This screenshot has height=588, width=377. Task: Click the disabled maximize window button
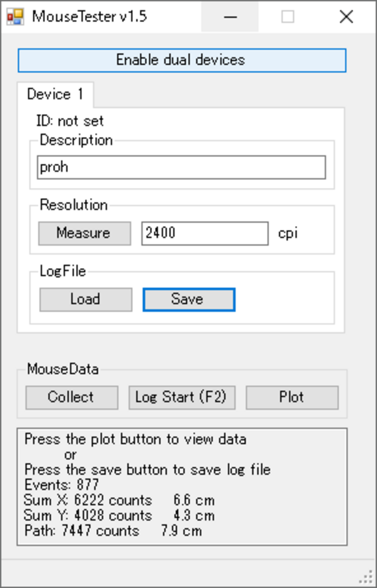pyautogui.click(x=288, y=17)
